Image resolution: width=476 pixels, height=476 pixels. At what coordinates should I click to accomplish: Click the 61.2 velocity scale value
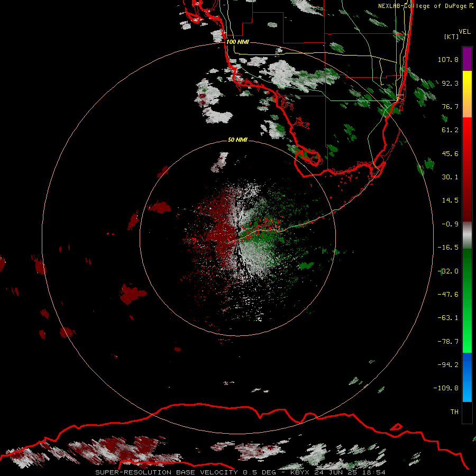point(450,130)
